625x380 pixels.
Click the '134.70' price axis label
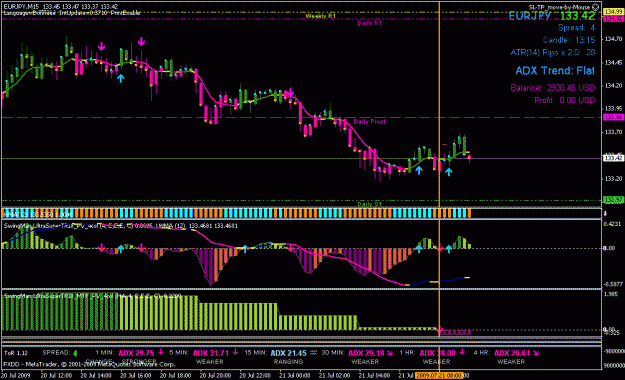coord(613,39)
